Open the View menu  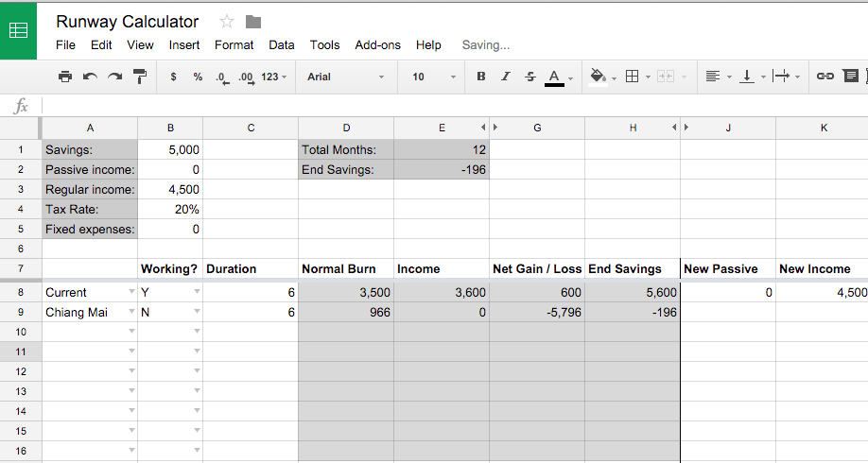tap(140, 45)
